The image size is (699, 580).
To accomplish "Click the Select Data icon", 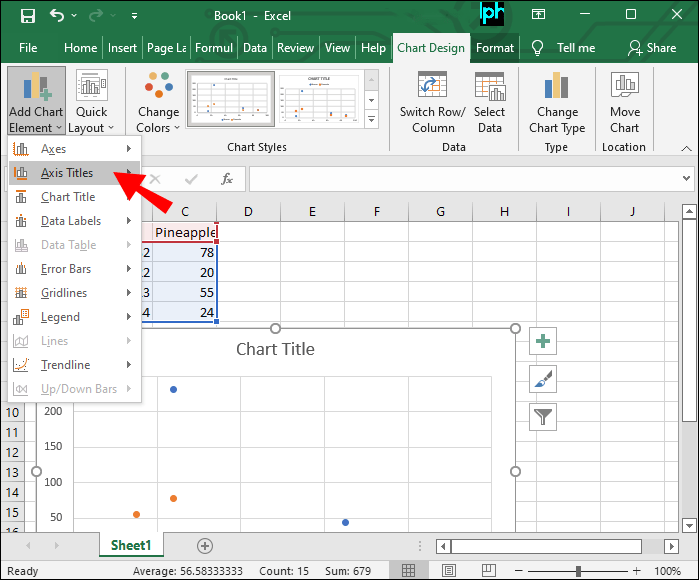I will pyautogui.click(x=489, y=103).
